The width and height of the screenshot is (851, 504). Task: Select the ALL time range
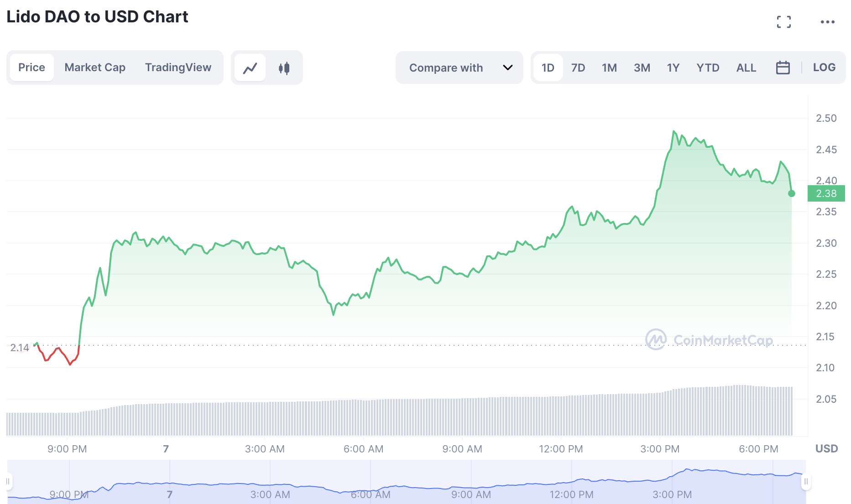tap(746, 68)
